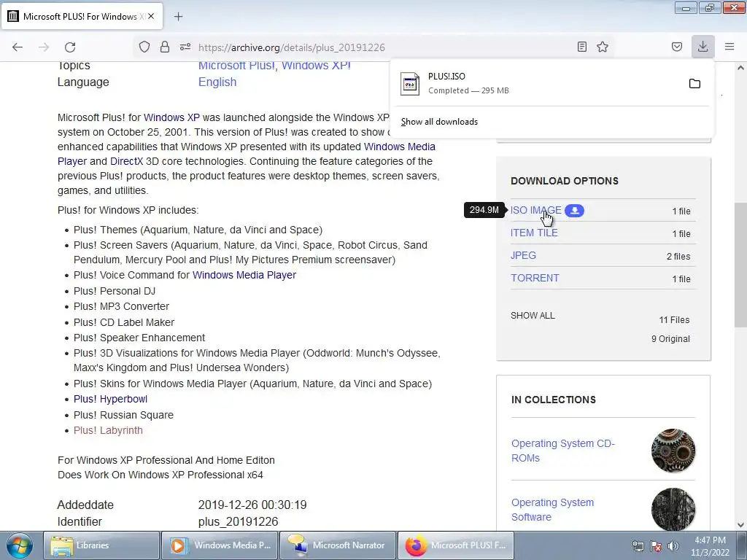Click the blue ISO IMAGE download icon
The image size is (747, 560).
pos(575,211)
